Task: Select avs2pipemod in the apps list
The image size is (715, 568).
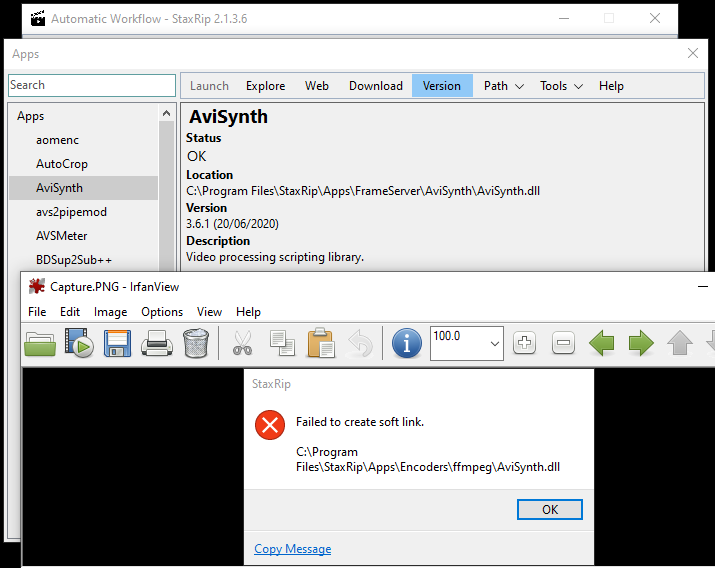Action: point(71,212)
